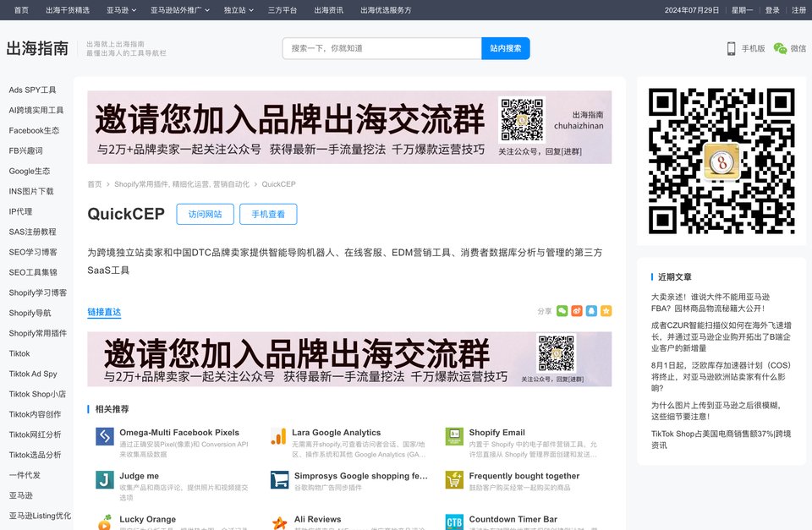Open article 8月1日起，泛欧库存加速器计划终止

coord(721,376)
